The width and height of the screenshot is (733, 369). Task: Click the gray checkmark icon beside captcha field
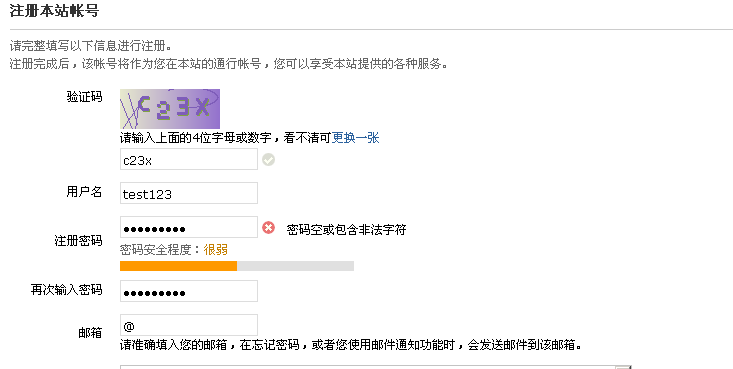(268, 160)
